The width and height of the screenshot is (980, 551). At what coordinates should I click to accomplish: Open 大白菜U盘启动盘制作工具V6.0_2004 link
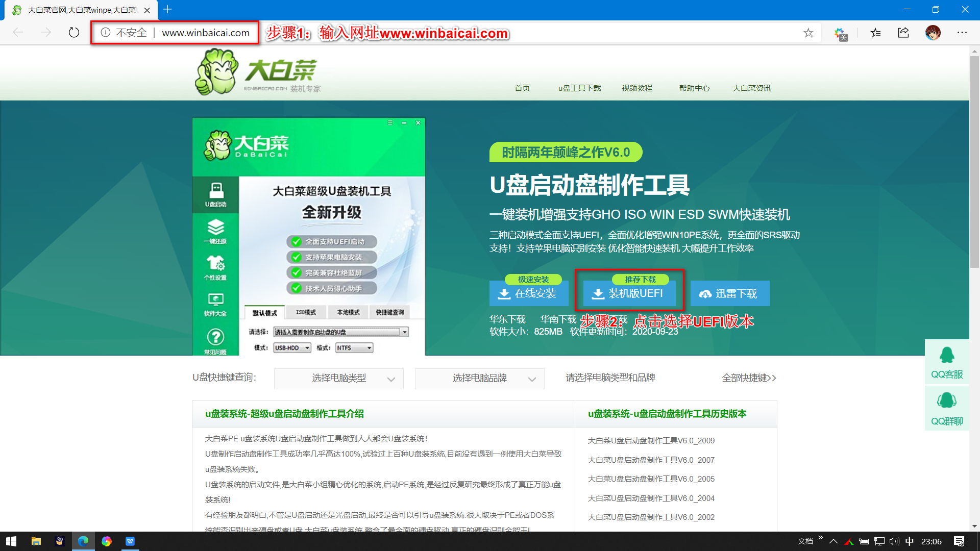(x=651, y=498)
